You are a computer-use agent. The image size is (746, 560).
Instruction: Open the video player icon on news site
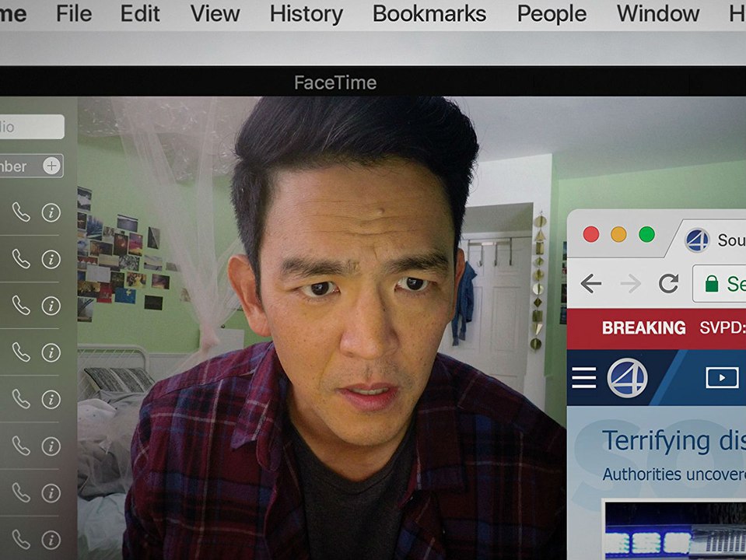point(722,378)
